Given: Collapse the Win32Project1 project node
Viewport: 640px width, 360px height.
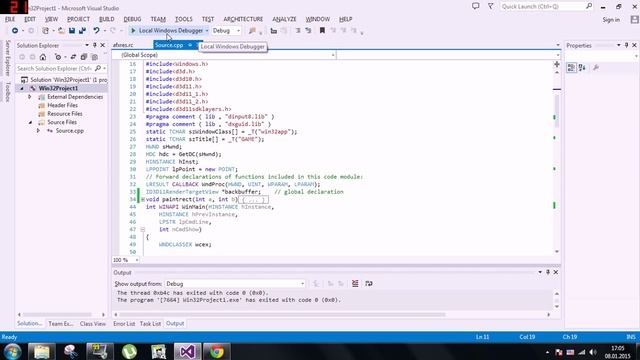Looking at the screenshot, I should (x=22, y=88).
